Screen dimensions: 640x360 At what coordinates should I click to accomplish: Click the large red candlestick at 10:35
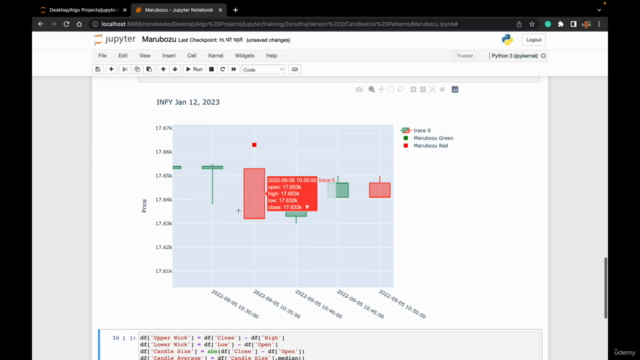[x=254, y=193]
